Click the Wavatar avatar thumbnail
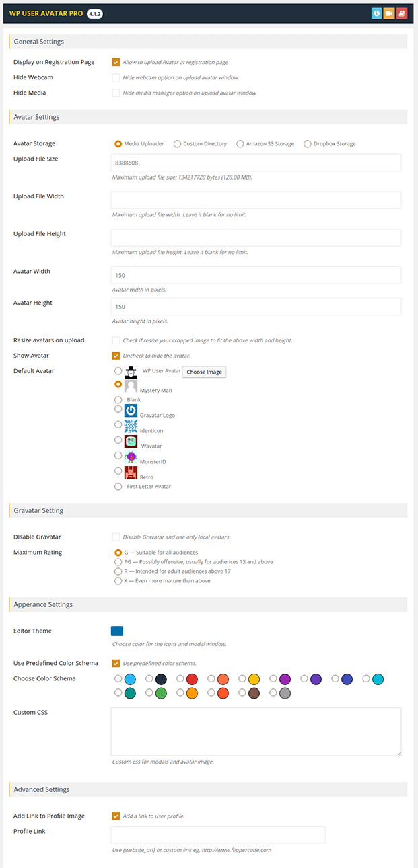Image resolution: width=418 pixels, height=868 pixels. [129, 440]
